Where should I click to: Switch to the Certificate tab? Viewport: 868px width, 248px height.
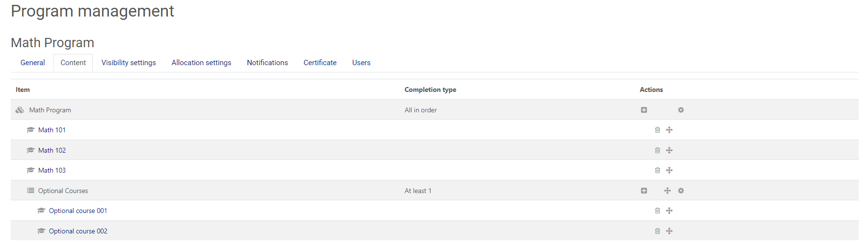320,63
